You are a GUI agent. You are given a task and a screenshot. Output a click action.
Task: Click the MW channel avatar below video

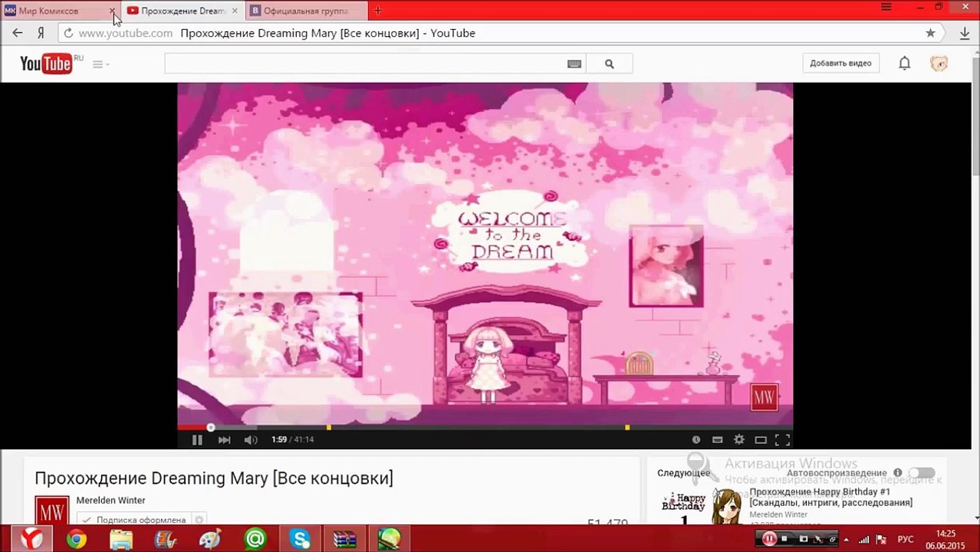(51, 511)
